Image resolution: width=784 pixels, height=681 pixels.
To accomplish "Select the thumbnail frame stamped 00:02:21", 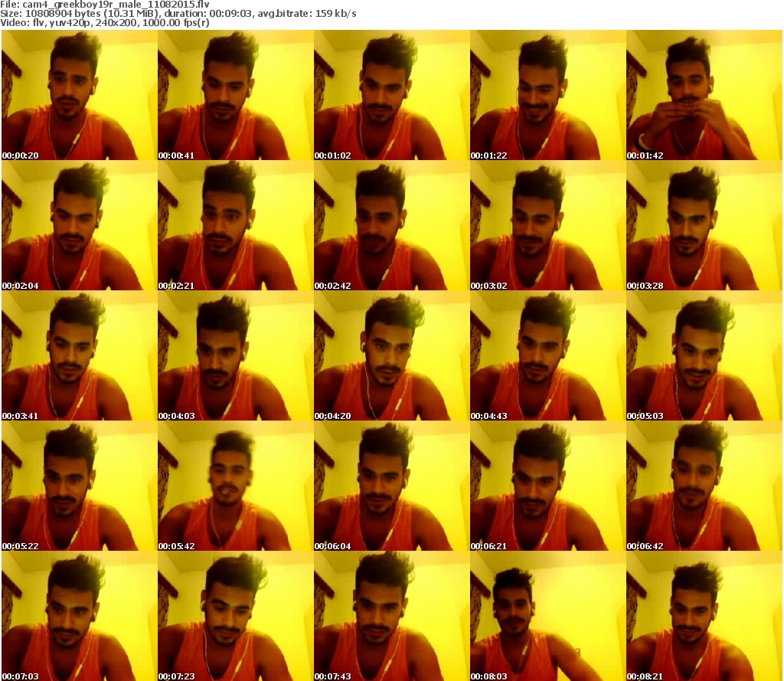I will pos(236,225).
